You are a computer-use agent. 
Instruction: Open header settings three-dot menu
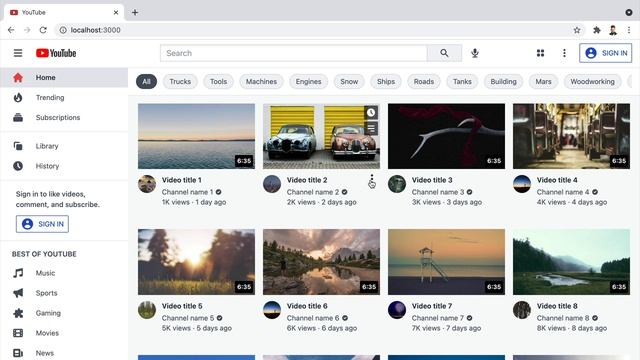pos(564,53)
